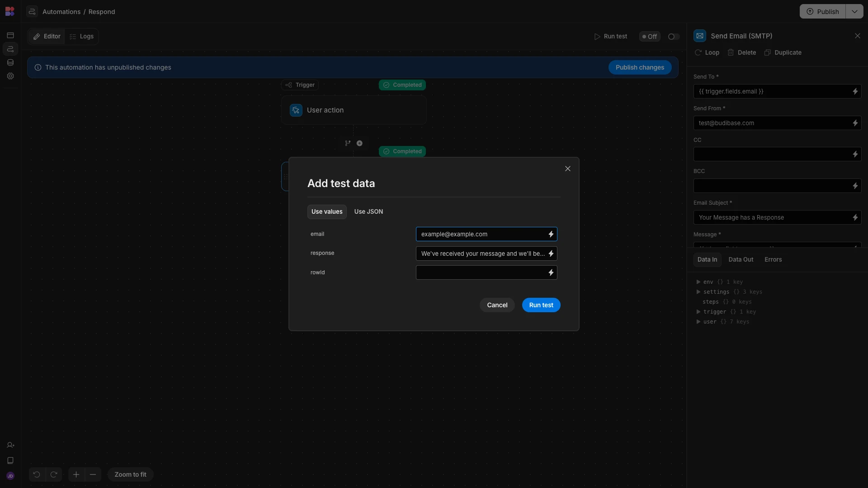The width and height of the screenshot is (868, 488).
Task: Click the Loop step action
Action: [x=707, y=52]
